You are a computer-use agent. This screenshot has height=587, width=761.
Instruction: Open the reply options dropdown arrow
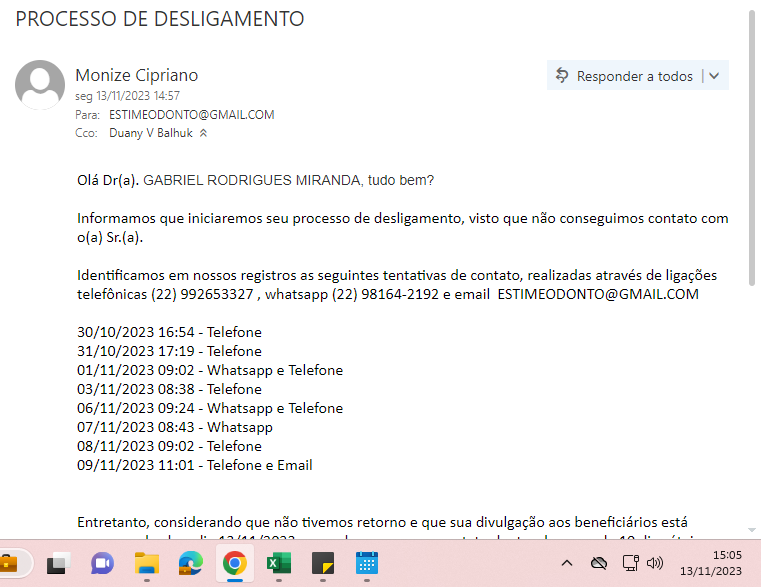click(714, 76)
